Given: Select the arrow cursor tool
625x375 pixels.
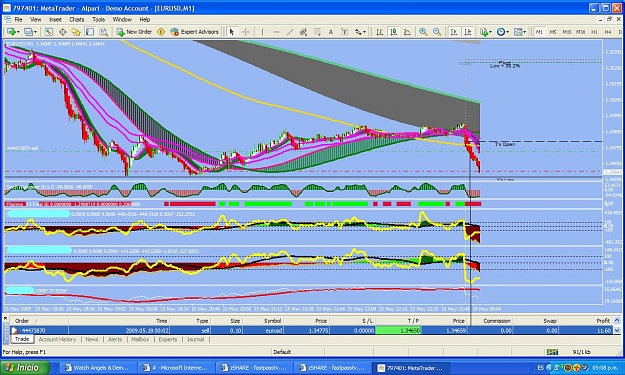Looking at the screenshot, I should click(x=232, y=32).
